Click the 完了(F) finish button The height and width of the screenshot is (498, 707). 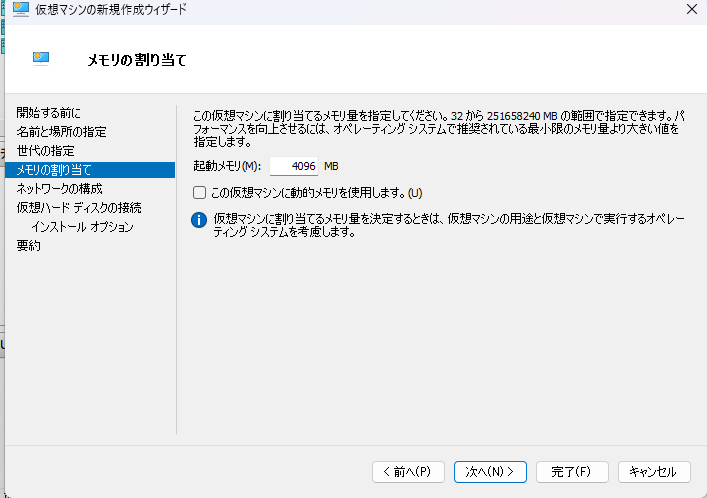[572, 471]
